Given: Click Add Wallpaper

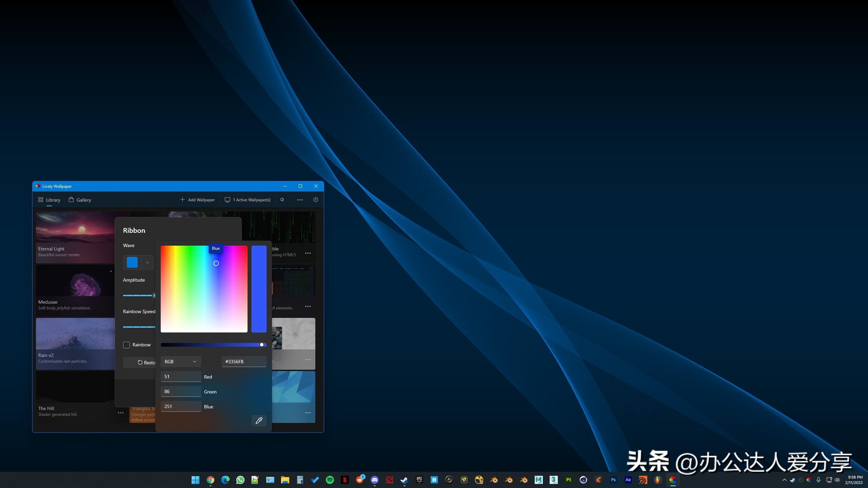Looking at the screenshot, I should click(x=198, y=200).
